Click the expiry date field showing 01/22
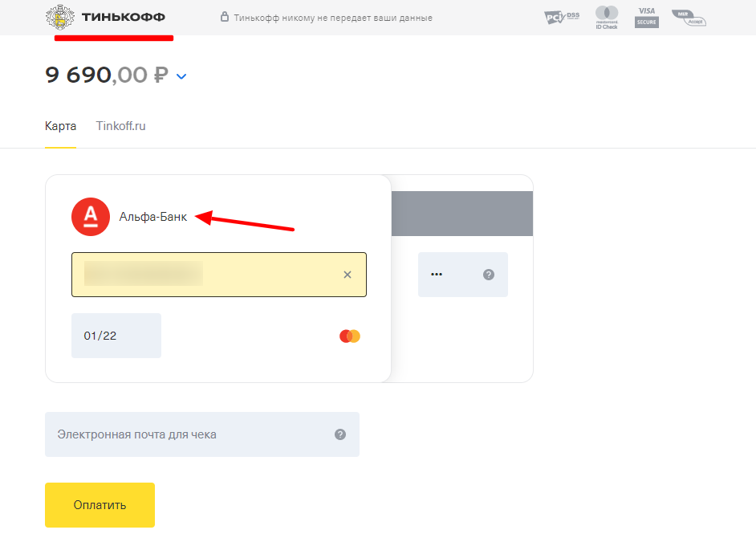The width and height of the screenshot is (756, 534). click(x=116, y=336)
